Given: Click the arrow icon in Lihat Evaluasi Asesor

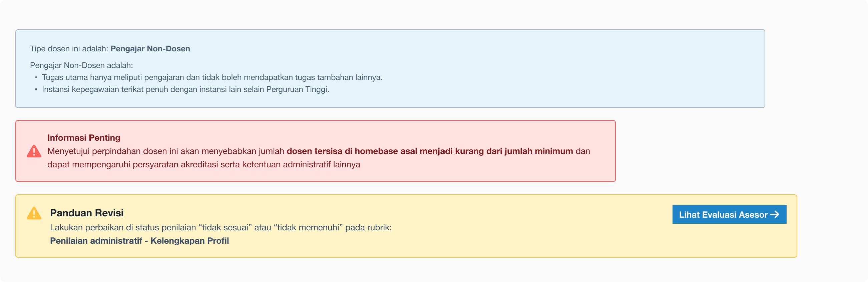Looking at the screenshot, I should (775, 214).
